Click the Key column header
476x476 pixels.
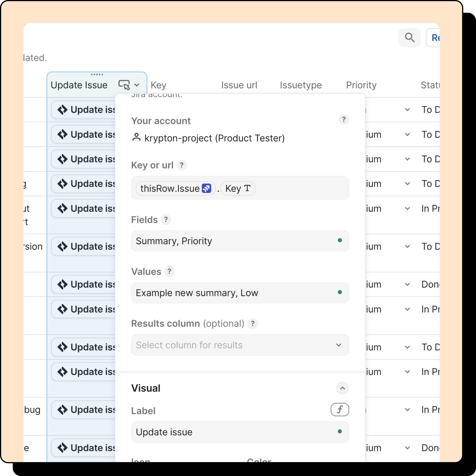tap(158, 85)
